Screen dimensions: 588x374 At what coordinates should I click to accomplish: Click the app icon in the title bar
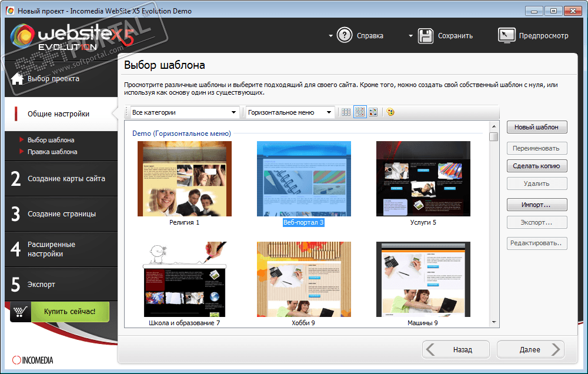pos(10,11)
